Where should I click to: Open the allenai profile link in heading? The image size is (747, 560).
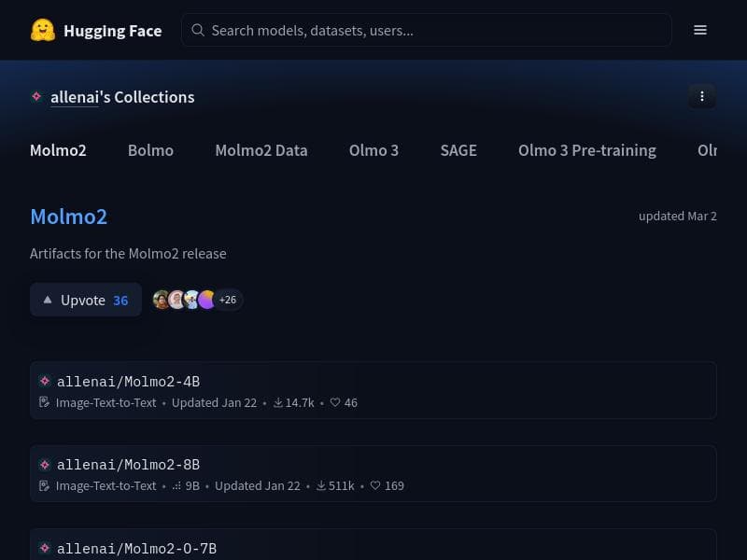point(75,97)
